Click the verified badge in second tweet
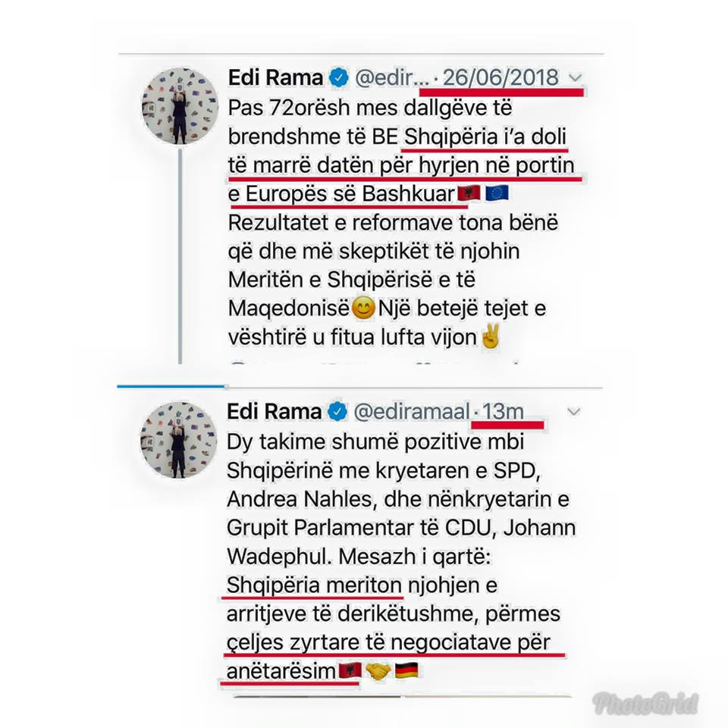This screenshot has height=728, width=728. [x=338, y=412]
